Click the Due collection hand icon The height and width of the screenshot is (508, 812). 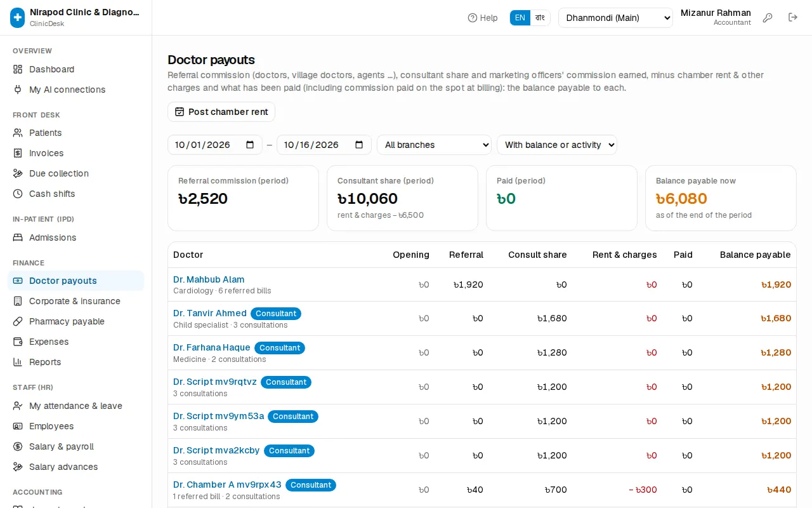pyautogui.click(x=18, y=173)
